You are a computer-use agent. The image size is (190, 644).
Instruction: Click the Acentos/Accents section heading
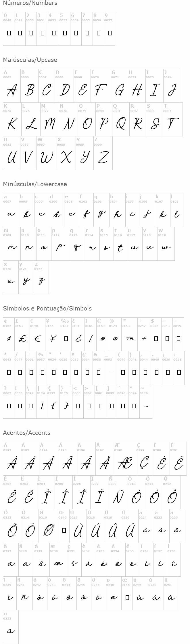[x=26, y=433]
